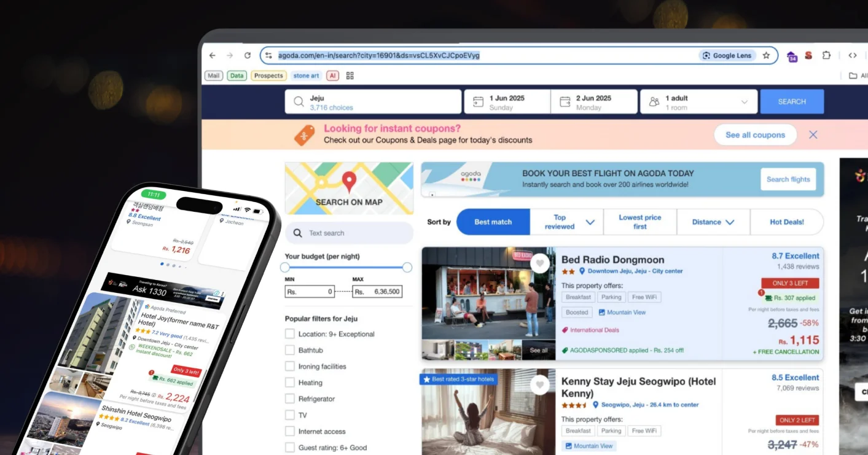Click the Downtown Jeju, Jeju - City center link

(x=635, y=271)
